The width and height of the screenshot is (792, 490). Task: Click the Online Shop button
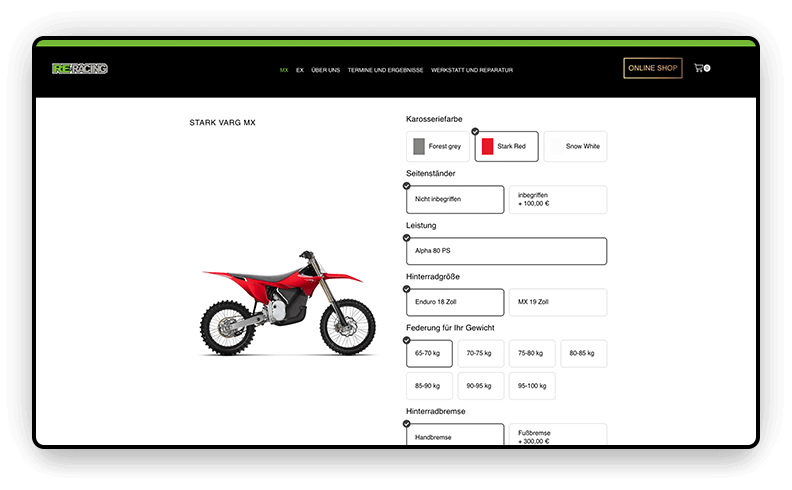[x=653, y=68]
